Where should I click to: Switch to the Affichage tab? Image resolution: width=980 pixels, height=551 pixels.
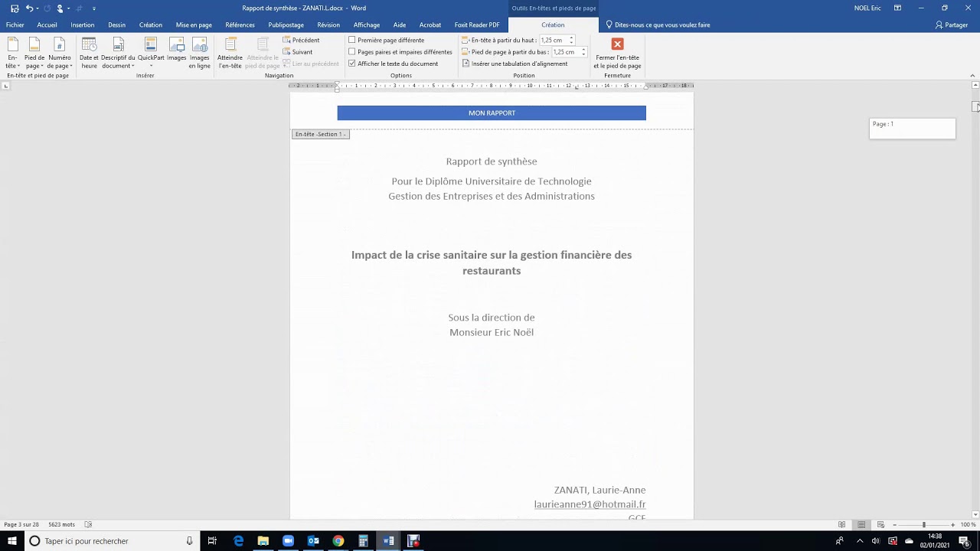[x=367, y=24]
